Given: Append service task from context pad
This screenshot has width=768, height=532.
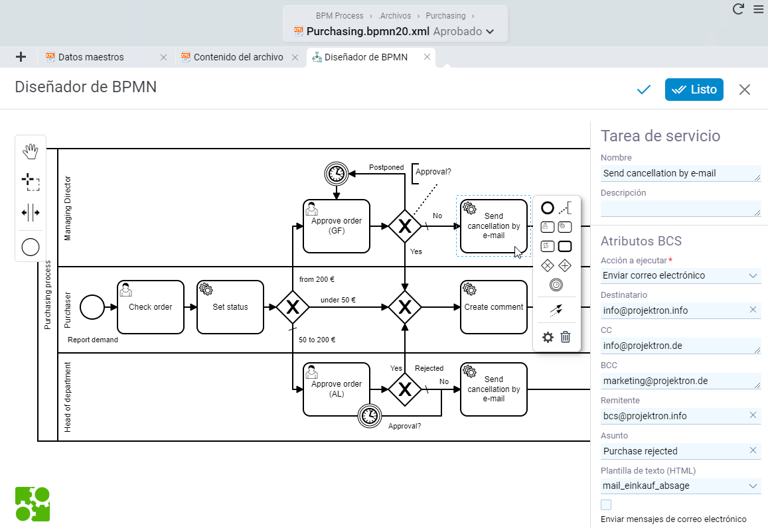Looking at the screenshot, I should click(565, 227).
